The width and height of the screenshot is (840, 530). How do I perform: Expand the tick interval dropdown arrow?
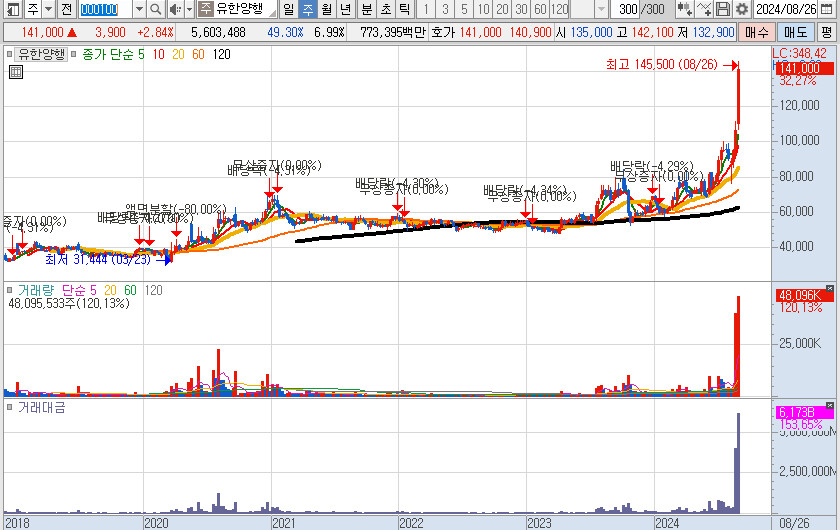tap(601, 9)
